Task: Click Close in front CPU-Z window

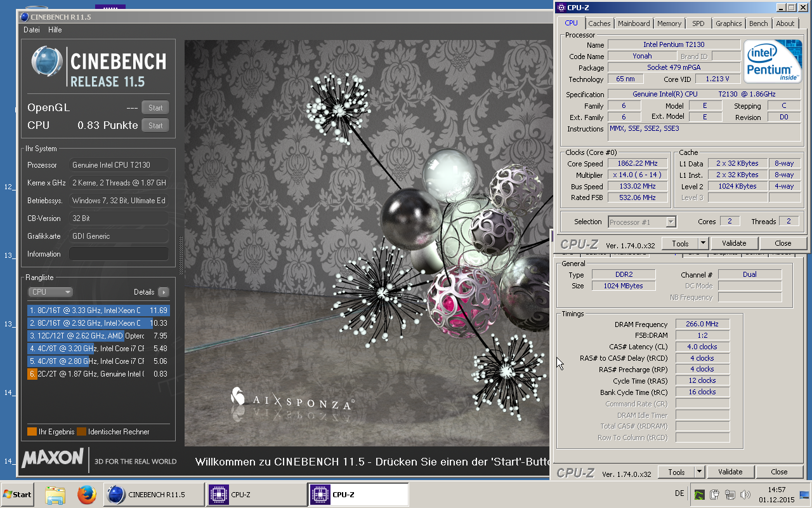Action: (x=783, y=243)
